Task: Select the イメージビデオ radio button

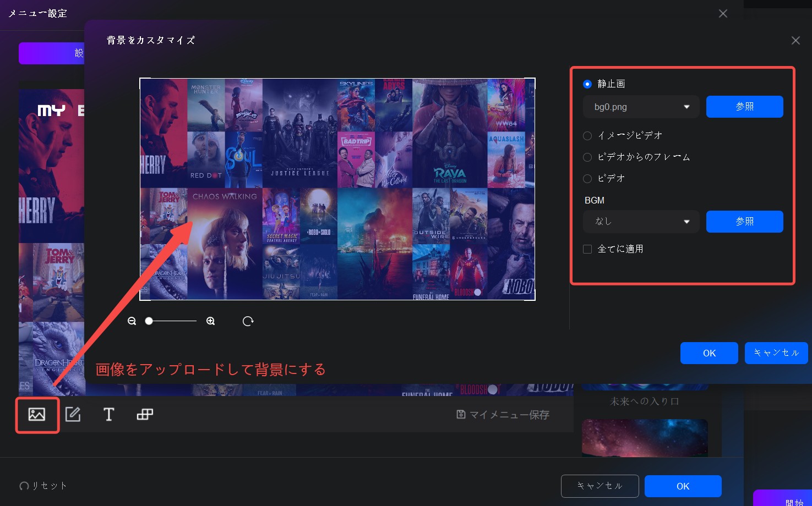Action: tap(587, 136)
